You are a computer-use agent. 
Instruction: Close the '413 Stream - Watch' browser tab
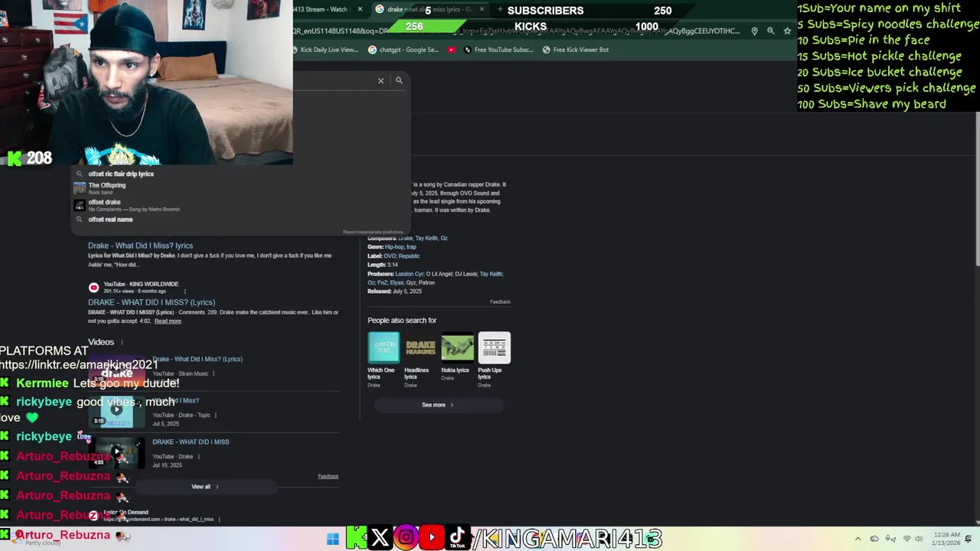click(360, 9)
